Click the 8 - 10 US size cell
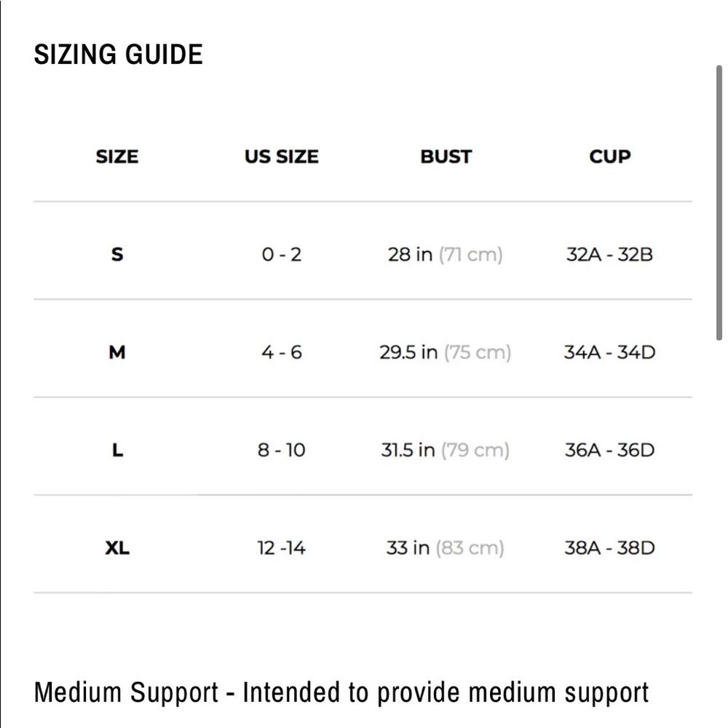Screen dimensions: 728x728 (281, 450)
